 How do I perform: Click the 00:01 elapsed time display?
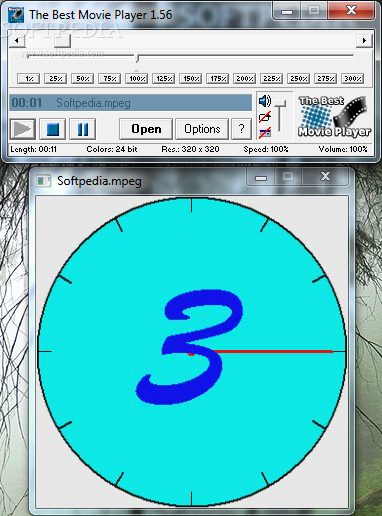[x=27, y=103]
